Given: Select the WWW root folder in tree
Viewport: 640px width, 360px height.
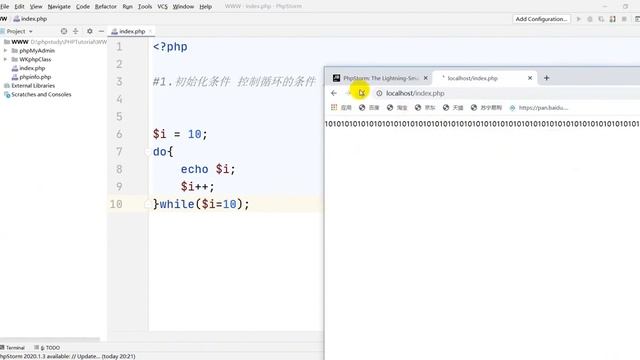Looking at the screenshot, I should tap(20, 42).
